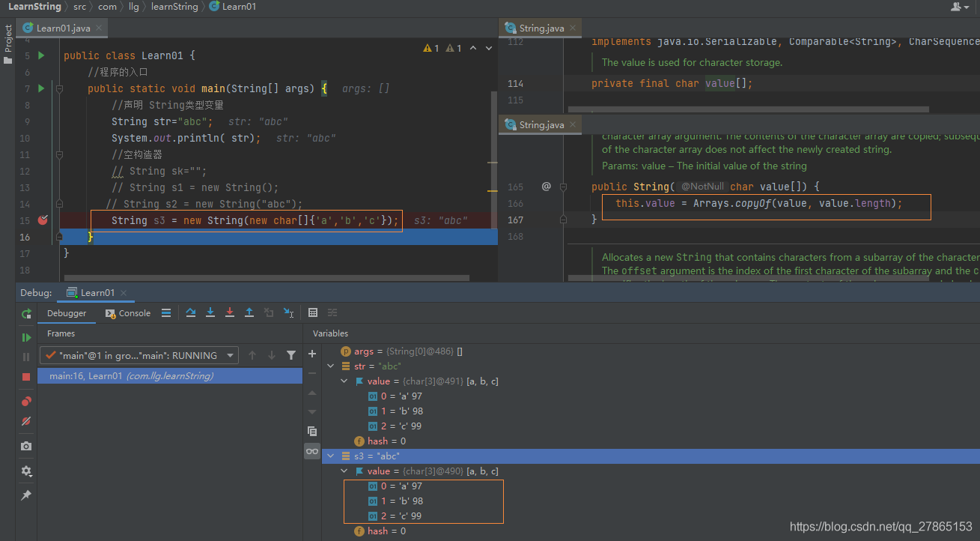Collapse the s3 value array node

[344, 471]
